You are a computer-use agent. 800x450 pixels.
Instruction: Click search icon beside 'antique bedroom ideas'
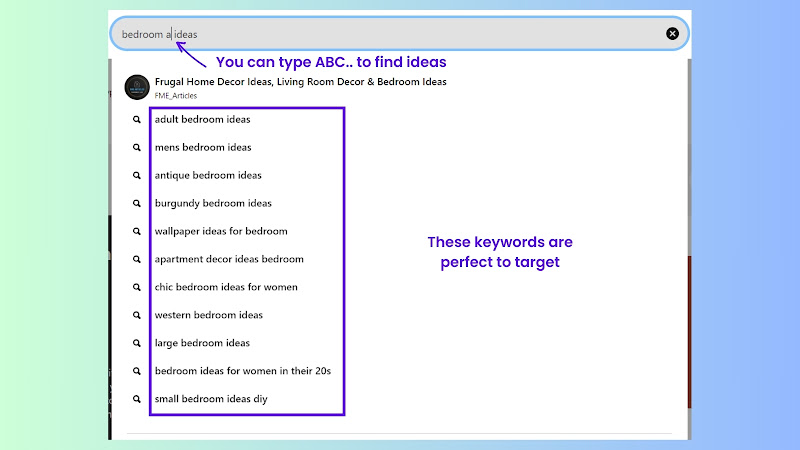(137, 176)
